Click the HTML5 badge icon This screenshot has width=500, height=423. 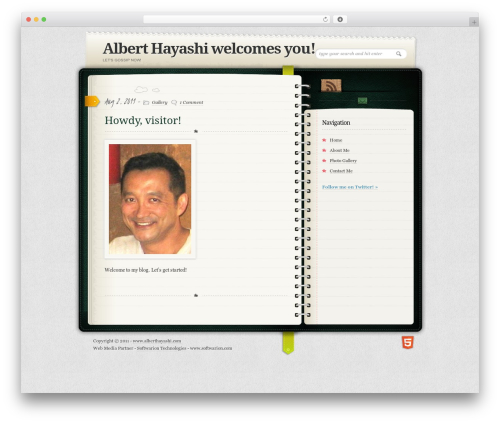pyautogui.click(x=407, y=343)
